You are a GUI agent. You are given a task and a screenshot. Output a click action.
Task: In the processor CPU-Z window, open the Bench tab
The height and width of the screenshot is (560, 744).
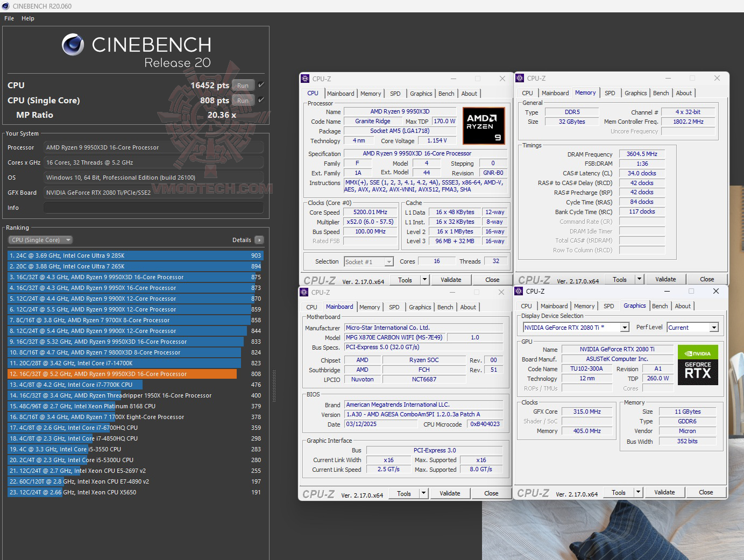tap(446, 94)
